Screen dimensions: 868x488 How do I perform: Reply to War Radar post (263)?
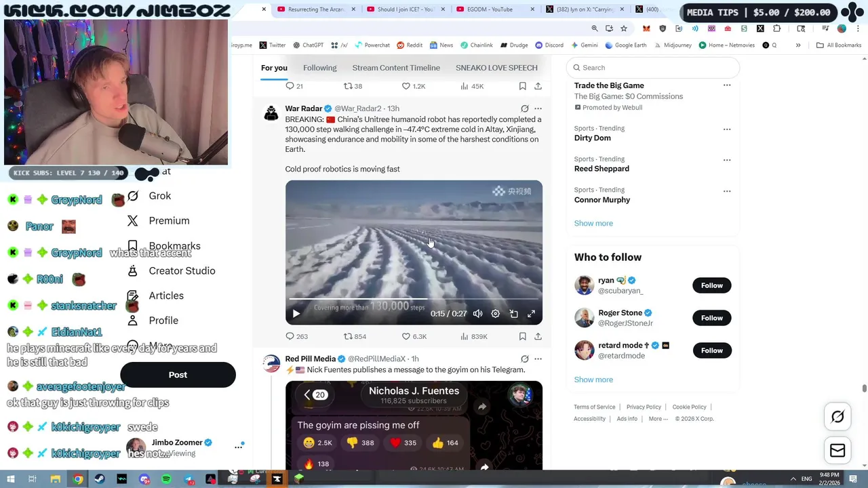(296, 336)
